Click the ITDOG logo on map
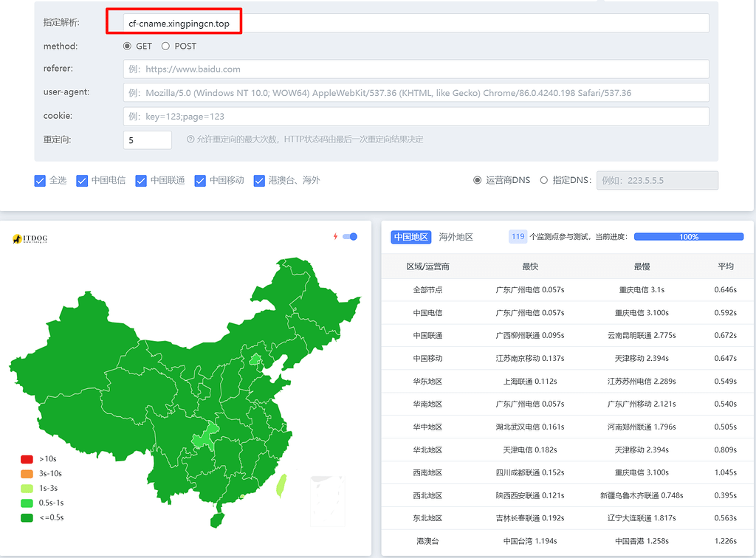 click(30, 238)
